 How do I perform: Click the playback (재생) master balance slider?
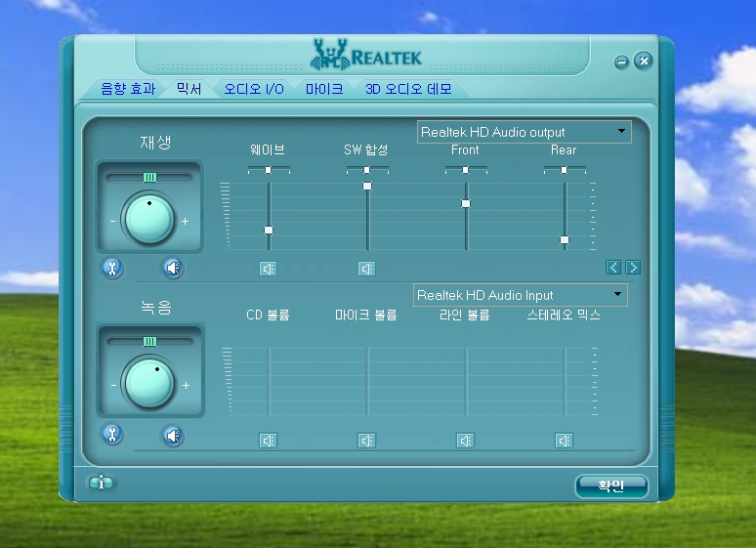click(x=149, y=178)
